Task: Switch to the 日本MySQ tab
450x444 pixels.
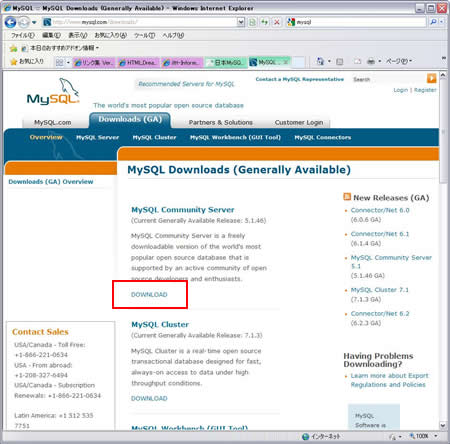Action: coord(226,62)
